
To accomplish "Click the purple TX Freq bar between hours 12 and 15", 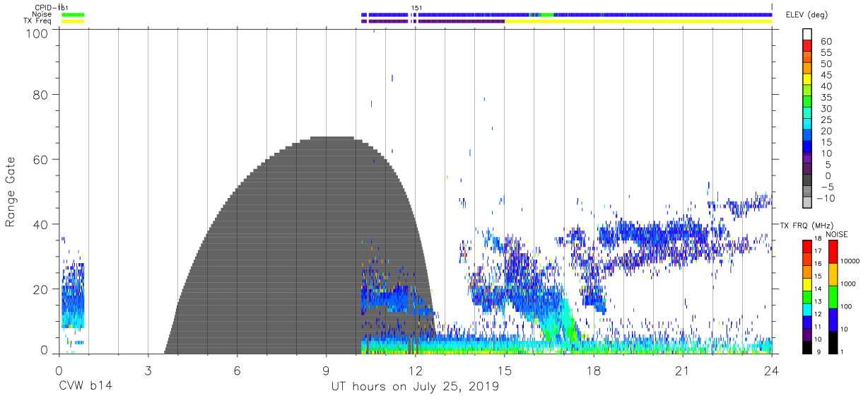I will 461,21.
